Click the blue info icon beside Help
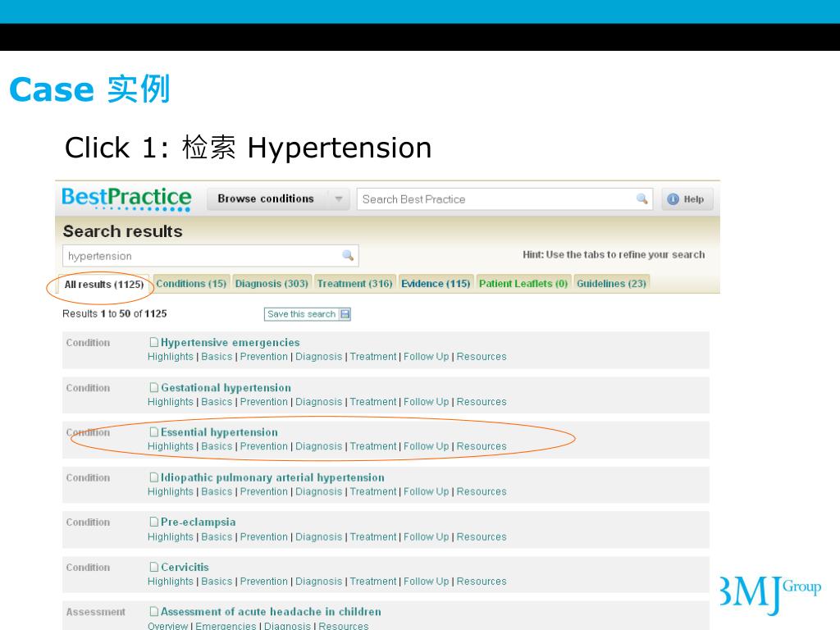Image resolution: width=840 pixels, height=630 pixels. click(x=673, y=199)
